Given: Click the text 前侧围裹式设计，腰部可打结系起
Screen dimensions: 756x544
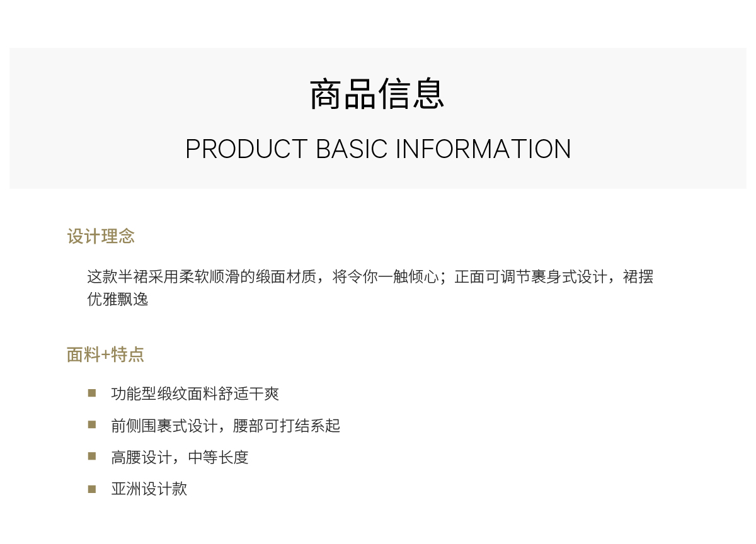Looking at the screenshot, I should click(x=226, y=426).
